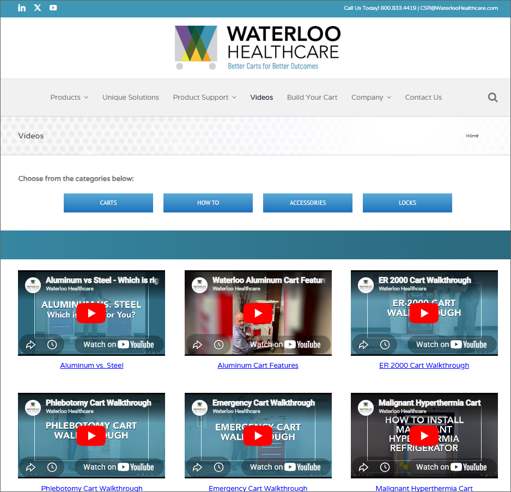
Task: Add Phlebotomy Cart video to Watch Later
Action: coord(52,467)
